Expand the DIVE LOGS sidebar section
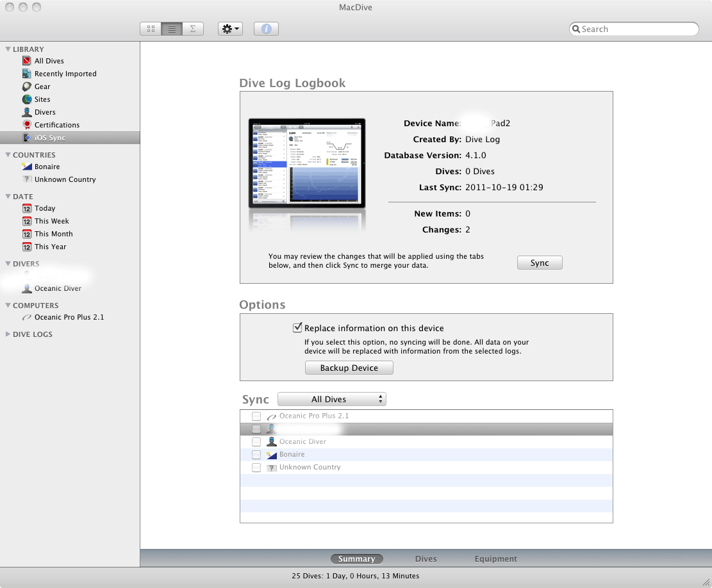 [8, 334]
